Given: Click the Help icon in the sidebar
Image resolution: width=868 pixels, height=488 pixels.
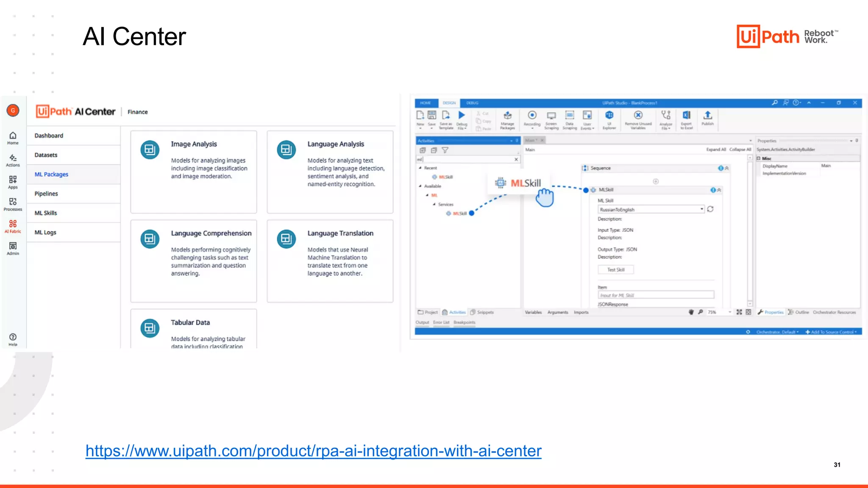Looking at the screenshot, I should 13,339.
